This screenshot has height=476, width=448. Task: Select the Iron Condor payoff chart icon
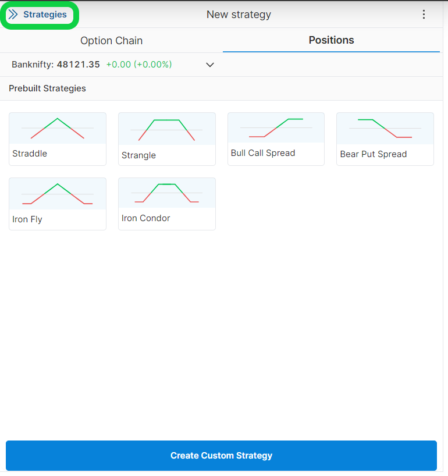(x=166, y=193)
